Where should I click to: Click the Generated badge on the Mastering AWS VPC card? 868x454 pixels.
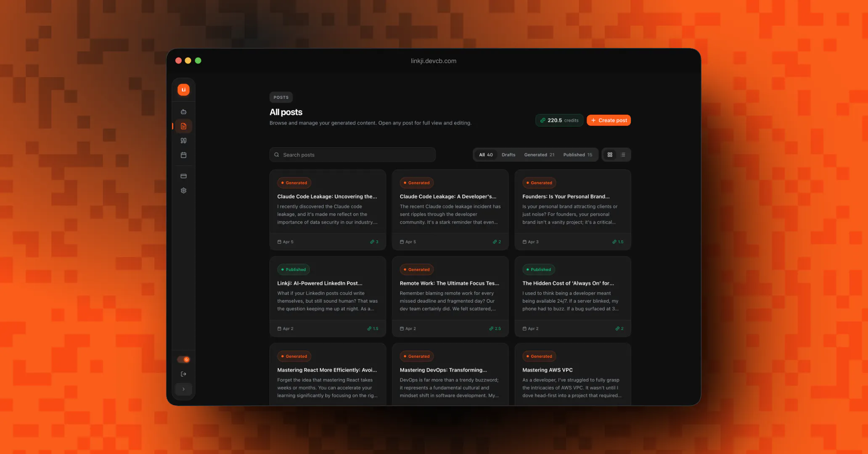click(x=539, y=356)
